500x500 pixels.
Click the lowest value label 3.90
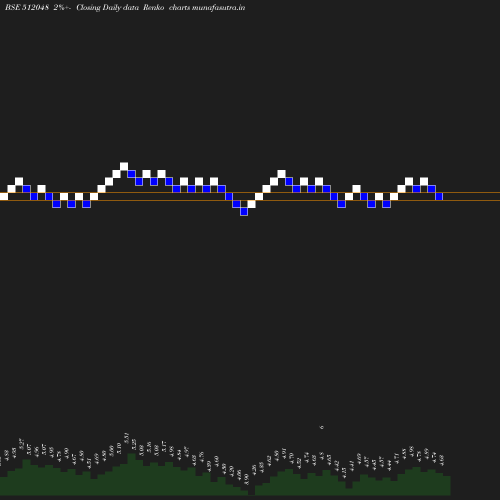[246, 480]
